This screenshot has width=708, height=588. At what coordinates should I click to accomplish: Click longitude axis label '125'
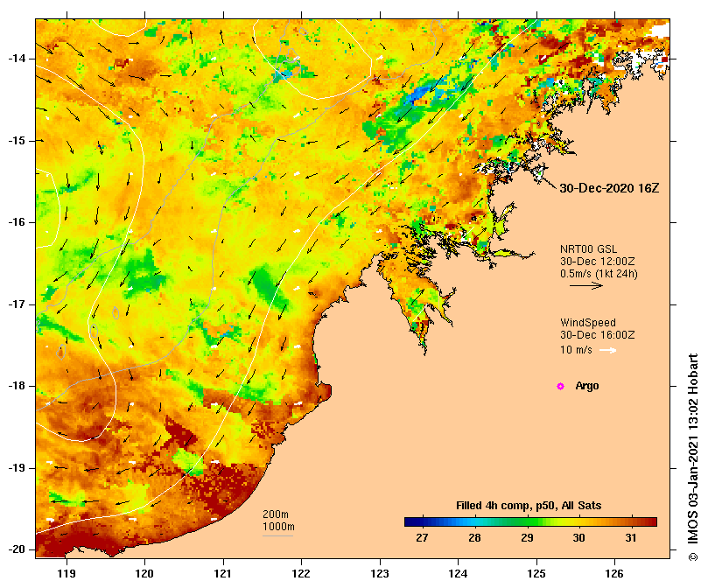(x=536, y=574)
